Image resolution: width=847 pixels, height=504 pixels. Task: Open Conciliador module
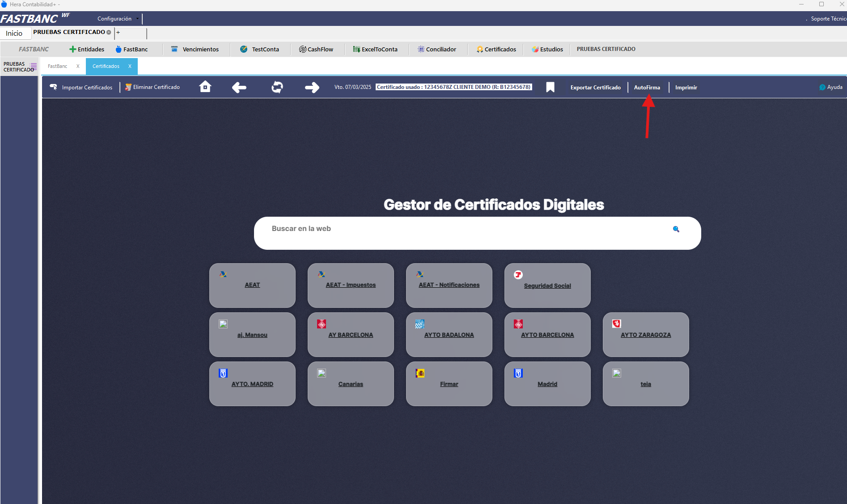[x=437, y=49]
